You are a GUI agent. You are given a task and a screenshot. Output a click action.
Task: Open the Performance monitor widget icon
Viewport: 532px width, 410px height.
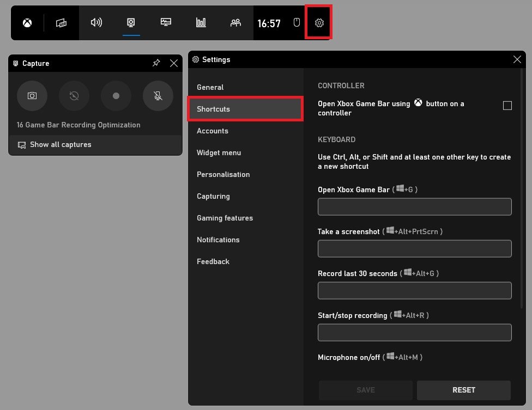pos(166,23)
